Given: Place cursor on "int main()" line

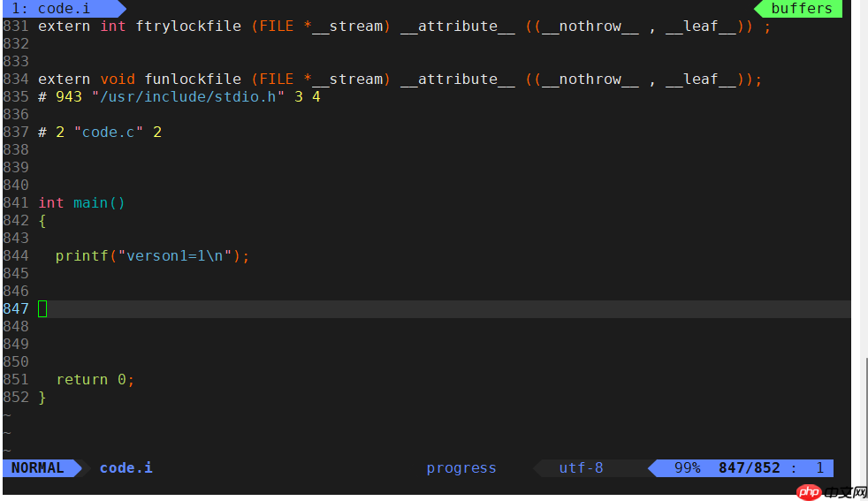Looking at the screenshot, I should (82, 203).
